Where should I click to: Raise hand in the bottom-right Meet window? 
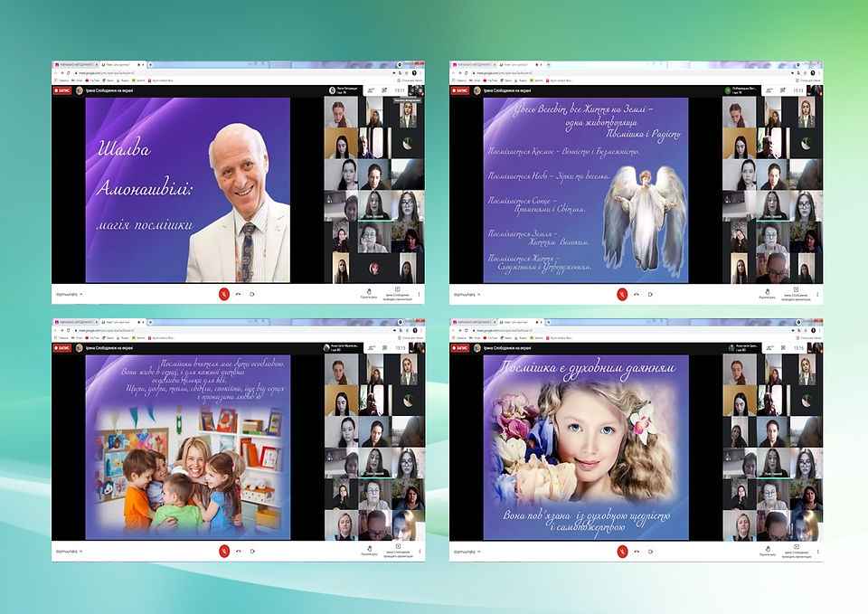pyautogui.click(x=768, y=551)
